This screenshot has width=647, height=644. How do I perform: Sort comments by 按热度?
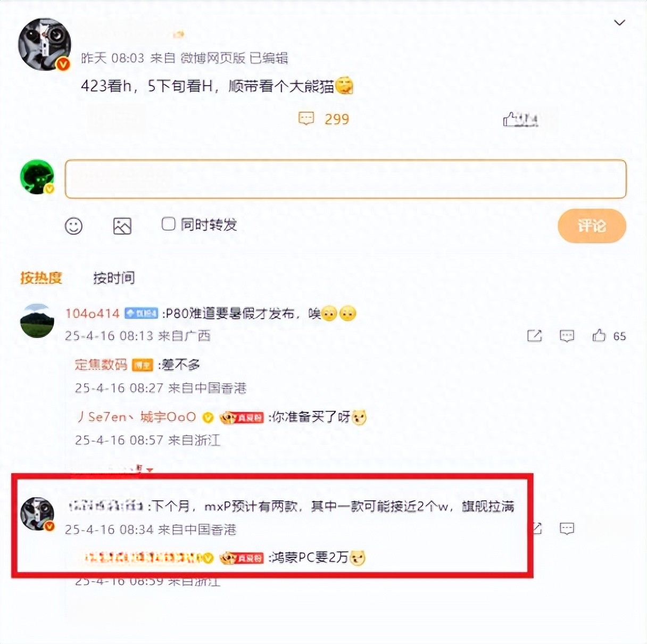(41, 278)
